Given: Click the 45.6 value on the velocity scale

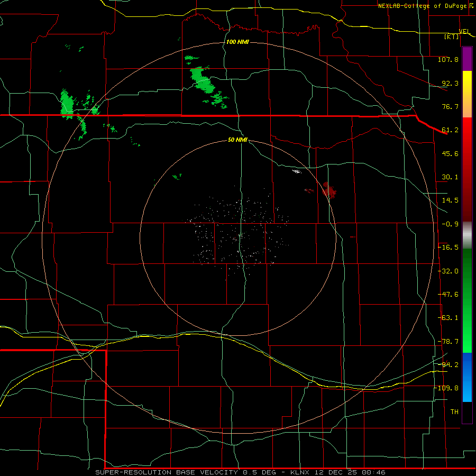Looking at the screenshot, I should (450, 153).
